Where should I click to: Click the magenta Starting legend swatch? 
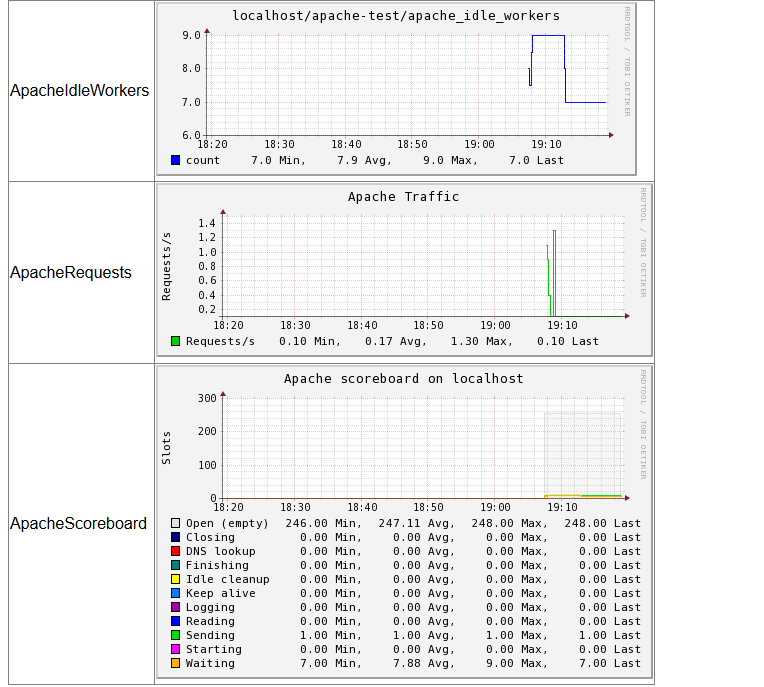(x=175, y=649)
